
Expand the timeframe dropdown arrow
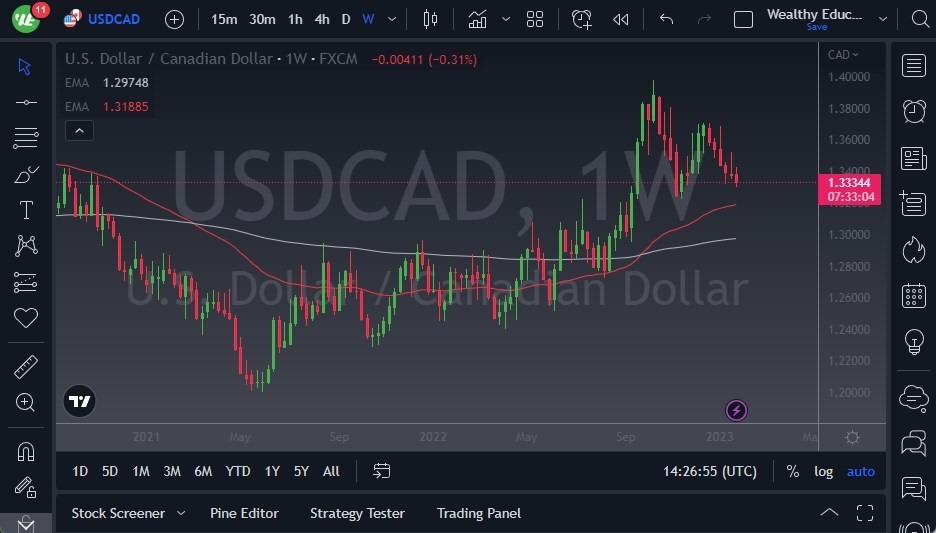click(392, 20)
